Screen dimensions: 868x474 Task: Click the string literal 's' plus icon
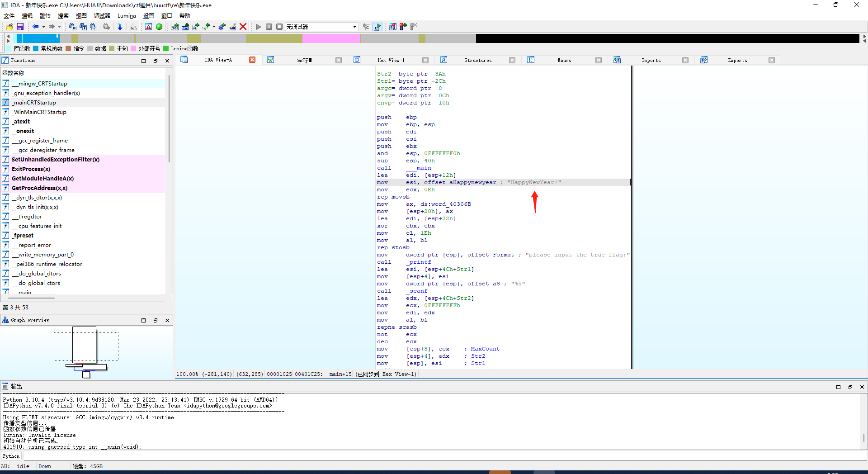tap(206, 27)
